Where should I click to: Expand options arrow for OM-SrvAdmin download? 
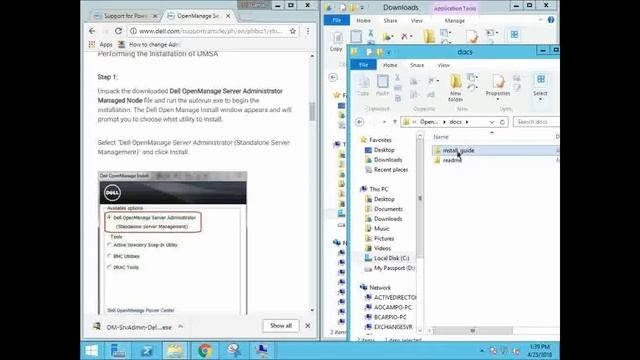[x=180, y=327]
